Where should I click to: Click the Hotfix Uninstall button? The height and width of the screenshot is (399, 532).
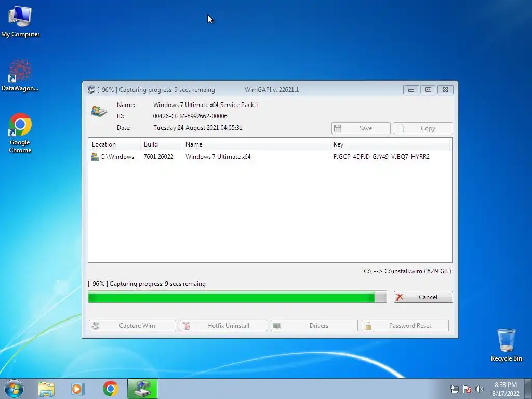(223, 326)
